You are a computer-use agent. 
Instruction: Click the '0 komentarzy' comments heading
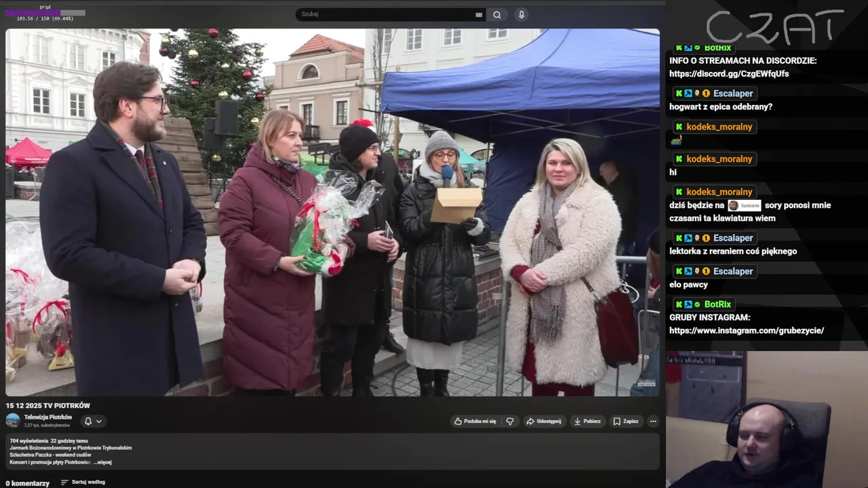(28, 483)
